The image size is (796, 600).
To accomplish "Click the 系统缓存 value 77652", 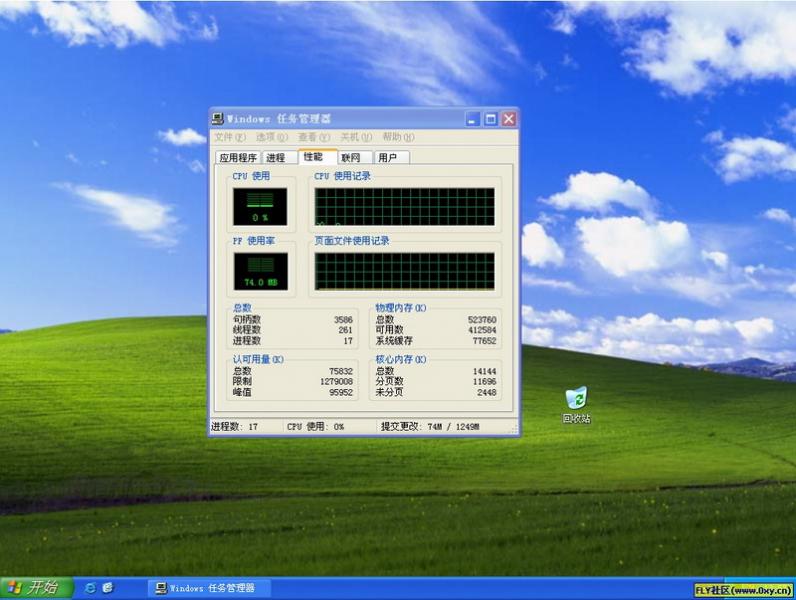I will [x=484, y=341].
